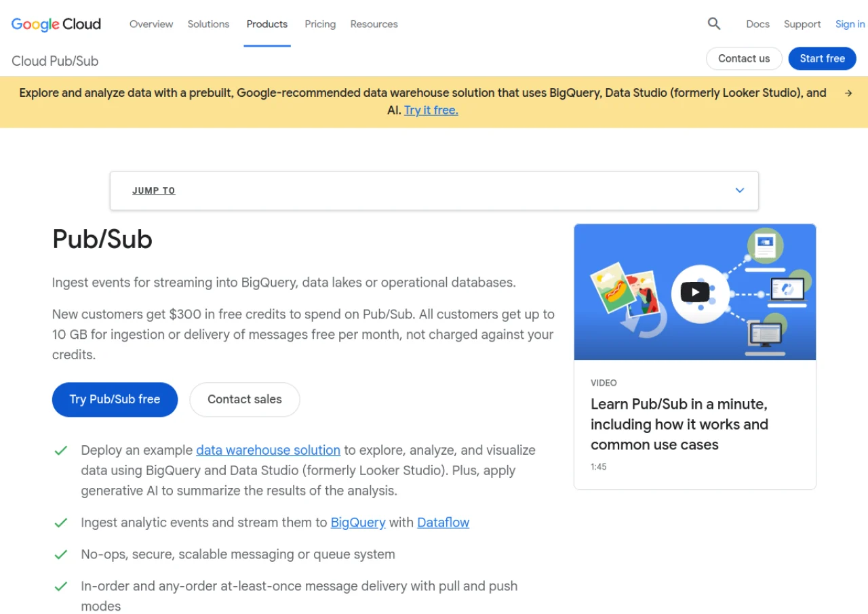Image resolution: width=868 pixels, height=614 pixels.
Task: Open the Pricing menu item
Action: [x=320, y=24]
